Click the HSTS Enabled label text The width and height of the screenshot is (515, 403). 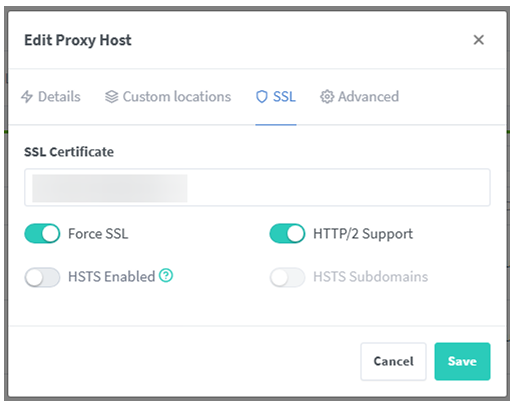112,277
